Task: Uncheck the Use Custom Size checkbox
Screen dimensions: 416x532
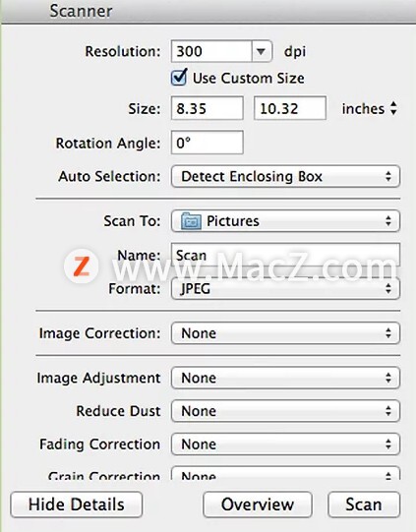Action: point(179,78)
